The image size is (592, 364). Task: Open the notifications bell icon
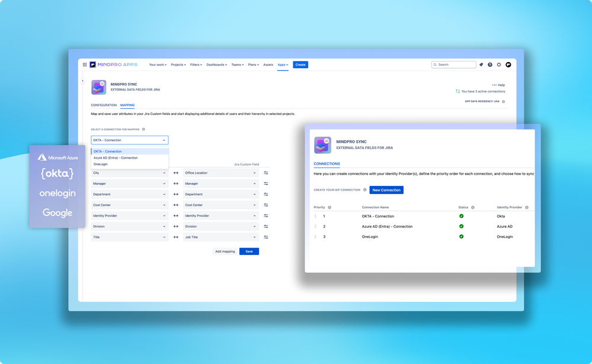481,65
